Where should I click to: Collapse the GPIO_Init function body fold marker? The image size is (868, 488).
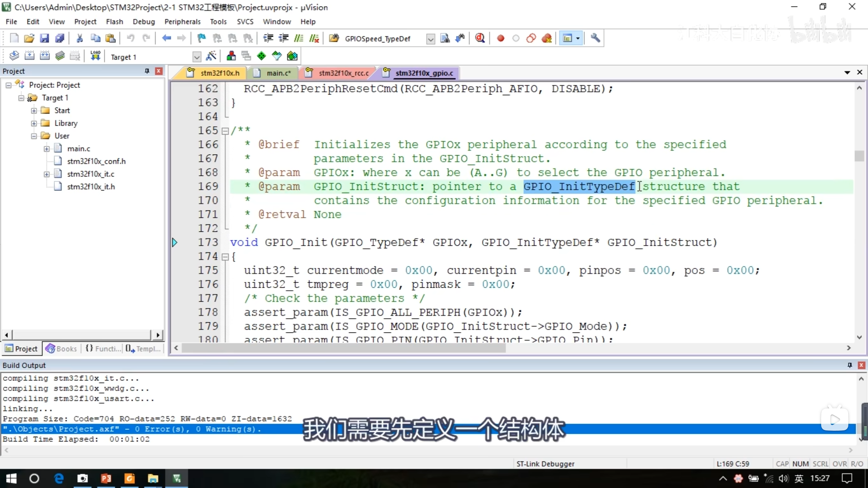225,257
